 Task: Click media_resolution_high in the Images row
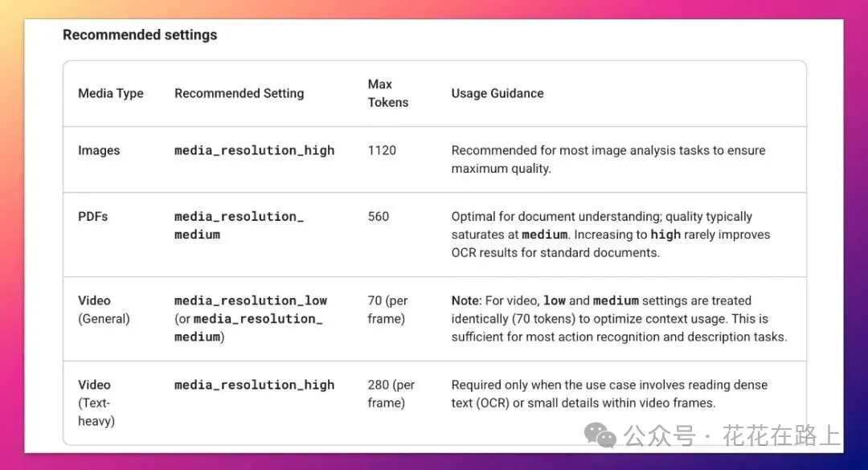(254, 150)
